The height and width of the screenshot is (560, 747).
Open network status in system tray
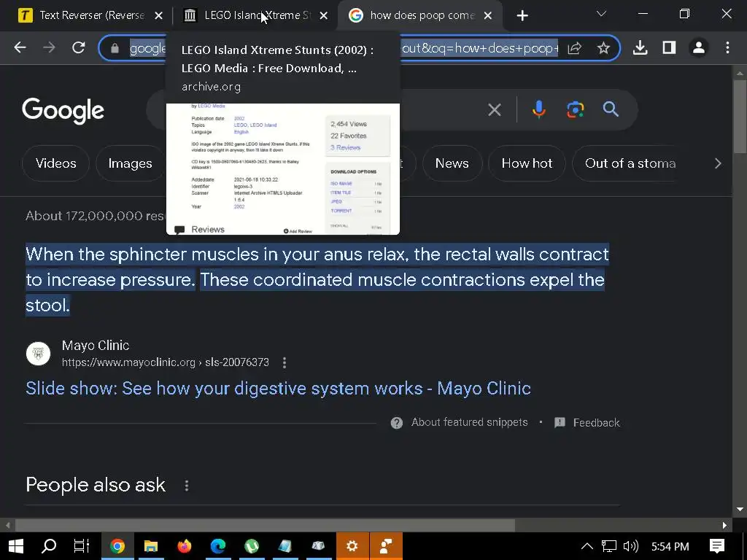coord(609,546)
